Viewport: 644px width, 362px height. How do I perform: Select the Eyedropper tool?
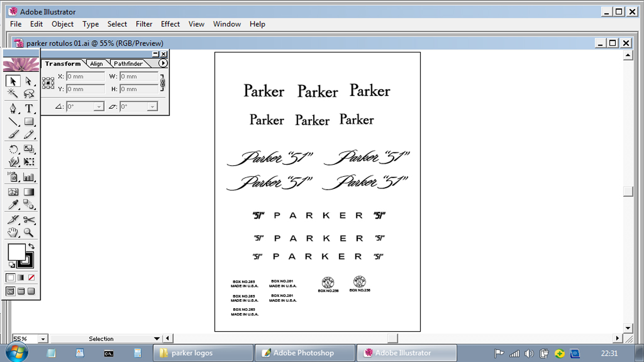(13, 205)
